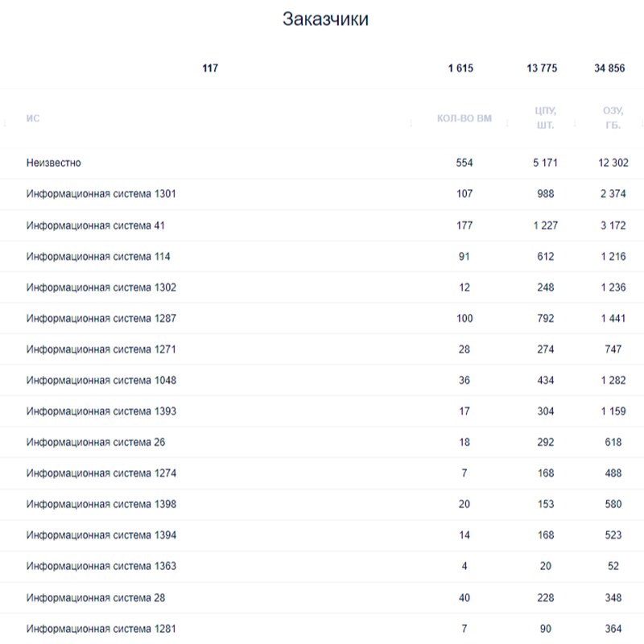644x644 pixels.
Task: Select the Информационная система 1287 row
Action: 322,318
